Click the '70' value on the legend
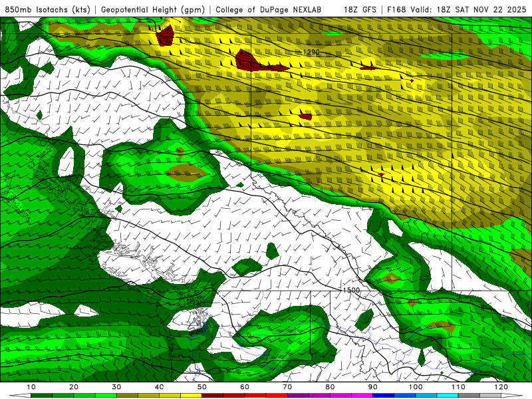Image resolution: width=532 pixels, height=399 pixels. tap(287, 387)
